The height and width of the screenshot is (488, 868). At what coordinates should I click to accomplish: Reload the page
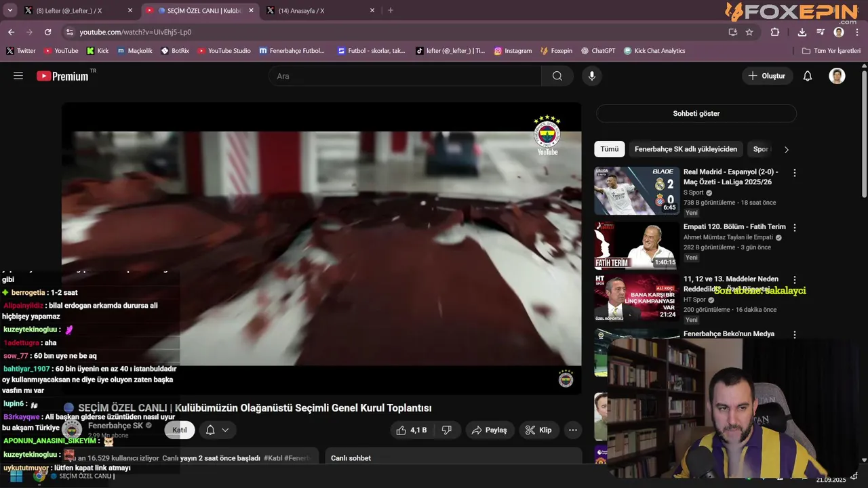(x=47, y=32)
